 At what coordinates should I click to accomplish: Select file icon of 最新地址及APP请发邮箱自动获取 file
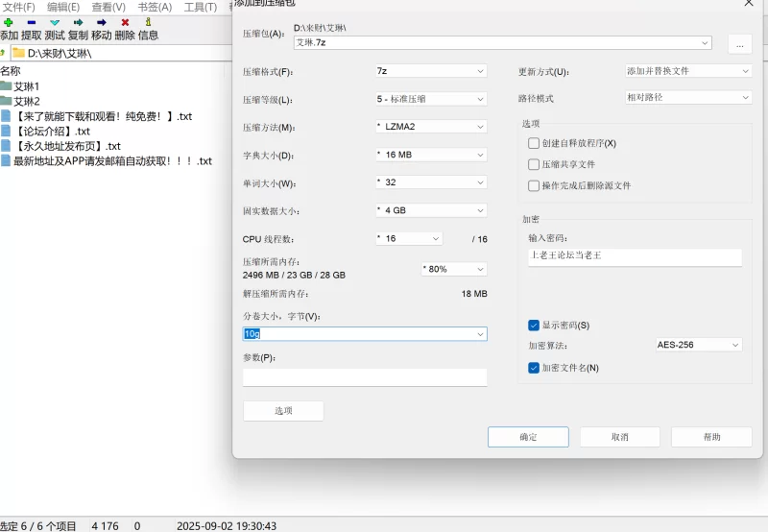coord(6,160)
